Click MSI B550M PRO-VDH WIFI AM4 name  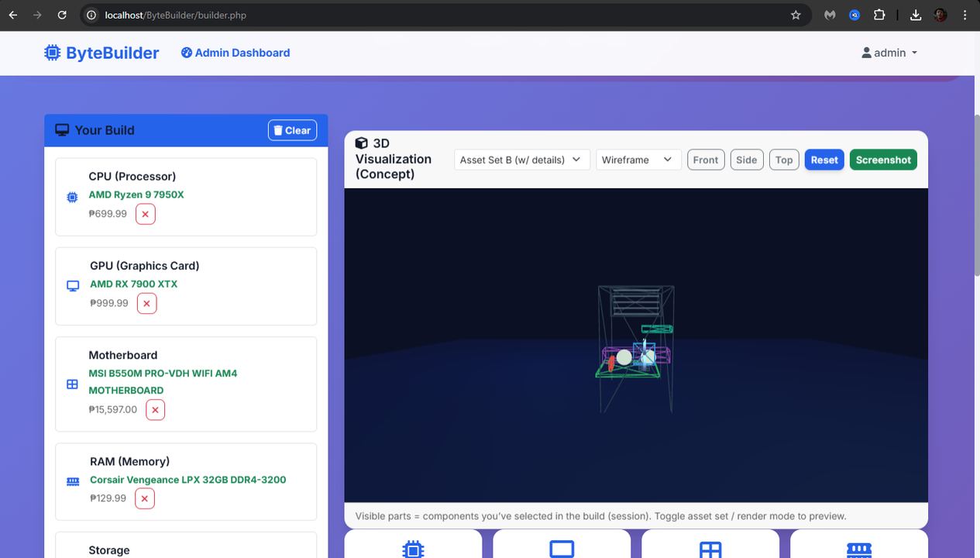(163, 381)
